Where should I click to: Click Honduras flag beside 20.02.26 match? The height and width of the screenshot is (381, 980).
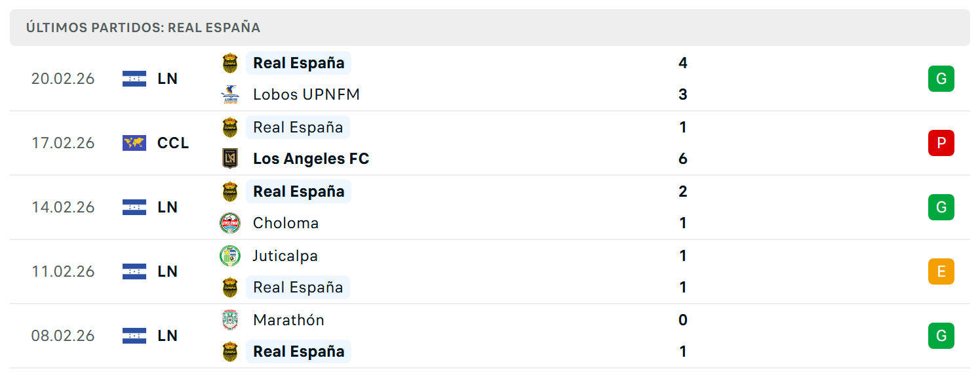tap(134, 79)
